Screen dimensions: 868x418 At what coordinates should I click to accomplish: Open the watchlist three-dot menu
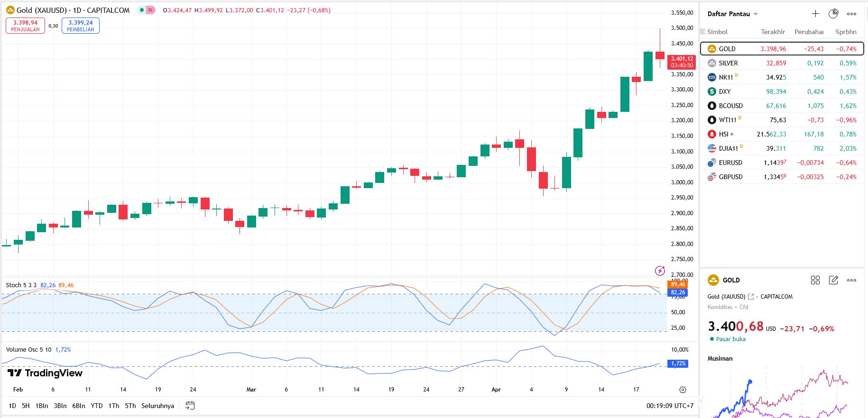coord(852,14)
